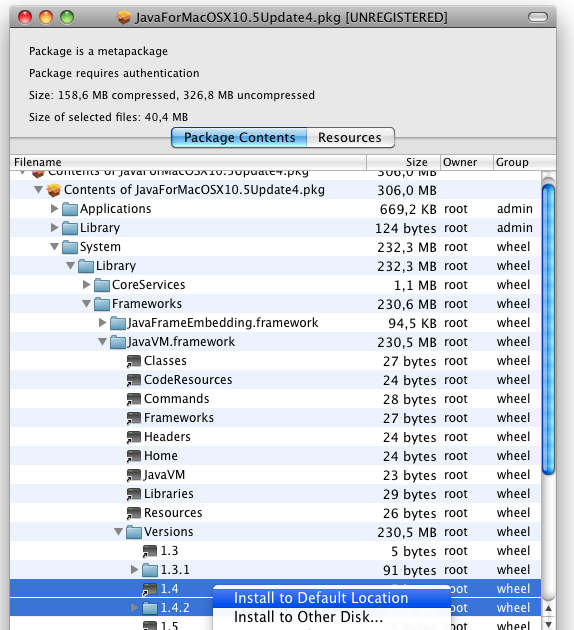Expand the top-level Library folder triangle

click(55, 227)
